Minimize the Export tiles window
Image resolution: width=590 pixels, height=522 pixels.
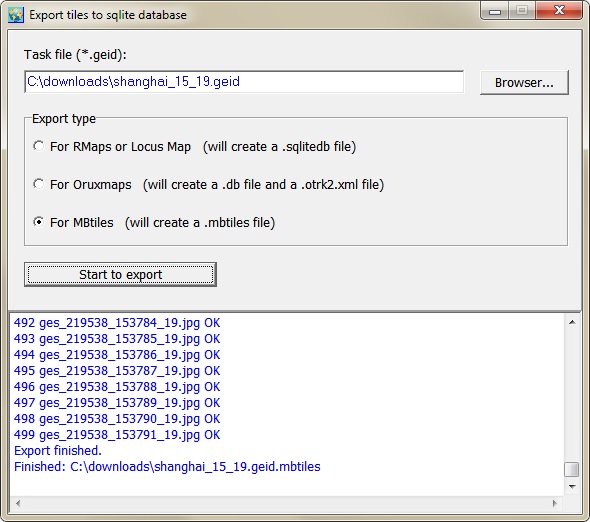pos(494,11)
